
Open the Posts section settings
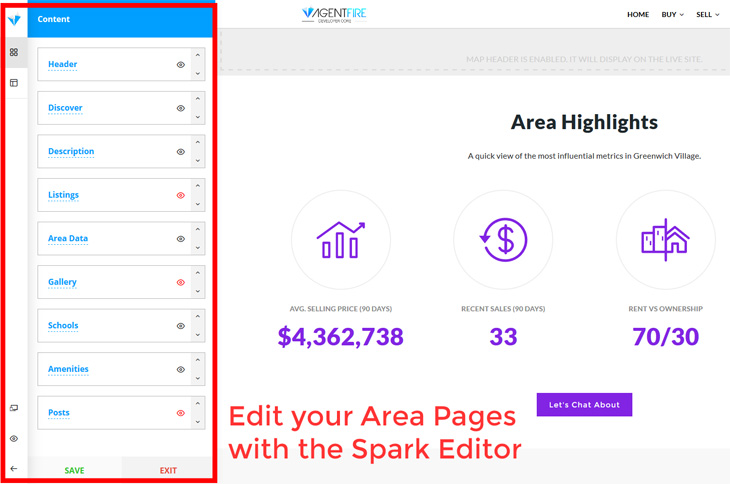pyautogui.click(x=59, y=412)
